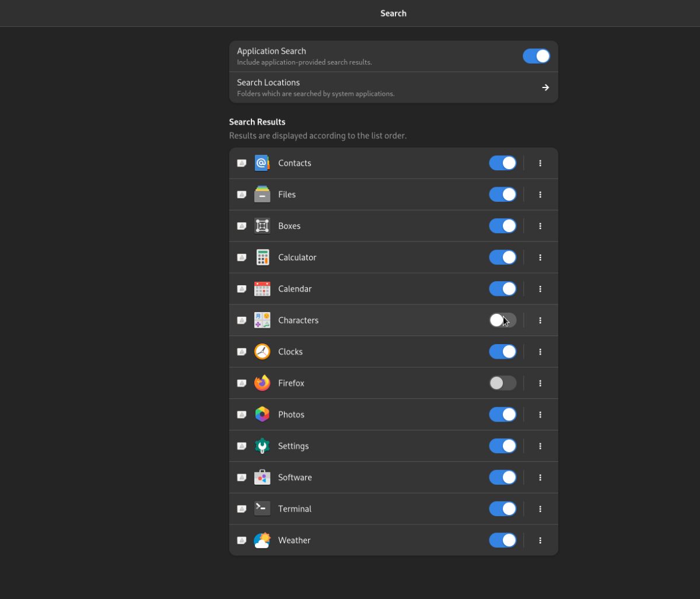Image resolution: width=700 pixels, height=599 pixels.
Task: Click the Files app icon
Action: [x=262, y=194]
